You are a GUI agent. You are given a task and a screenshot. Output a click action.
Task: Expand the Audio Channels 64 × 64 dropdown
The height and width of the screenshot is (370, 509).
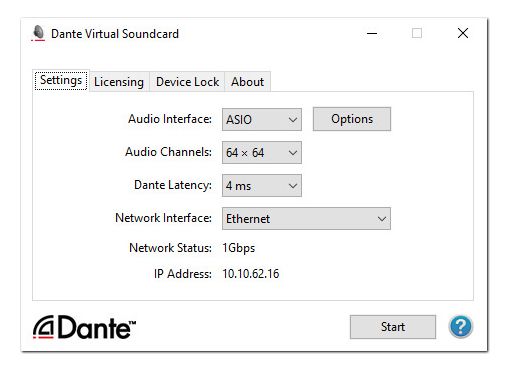click(262, 153)
